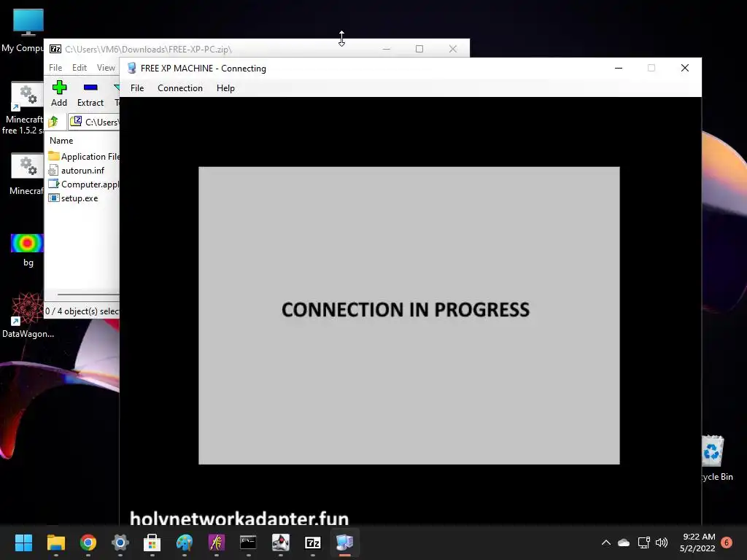Viewport: 747px width, 560px height.
Task: Open the Edit menu in the 7-Zip window
Action: pos(79,68)
